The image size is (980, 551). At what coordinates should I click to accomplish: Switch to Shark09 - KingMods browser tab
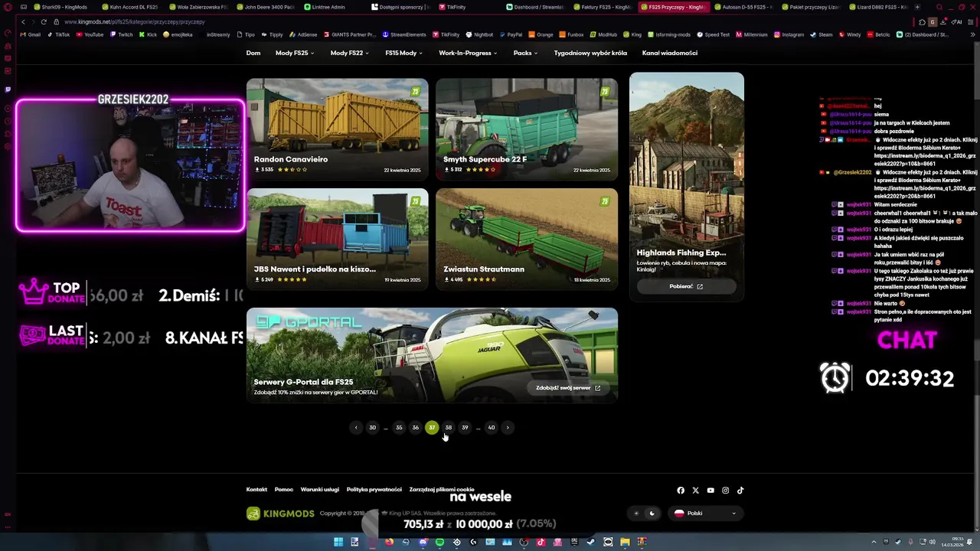coord(60,7)
